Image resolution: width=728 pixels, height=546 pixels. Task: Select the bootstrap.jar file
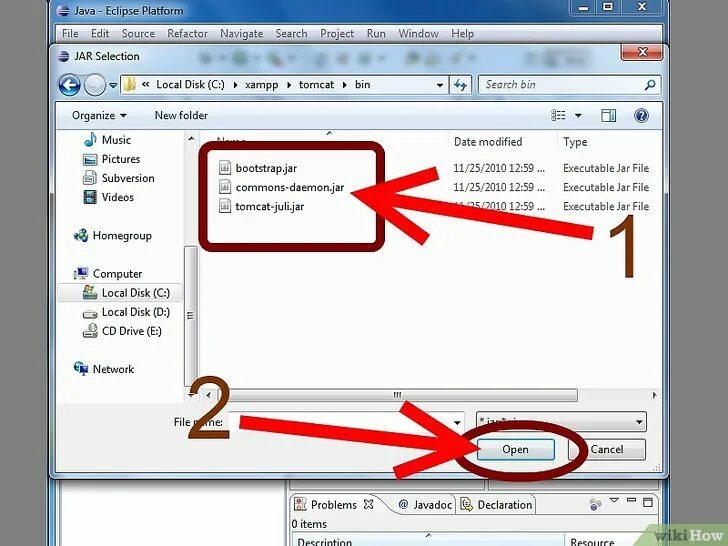(266, 168)
